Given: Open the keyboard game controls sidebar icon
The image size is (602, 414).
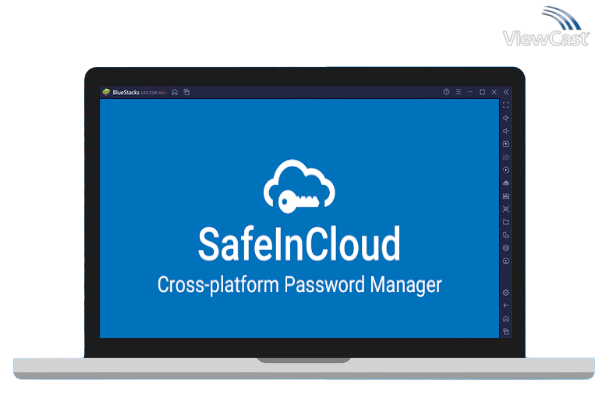Looking at the screenshot, I should pyautogui.click(x=506, y=157).
